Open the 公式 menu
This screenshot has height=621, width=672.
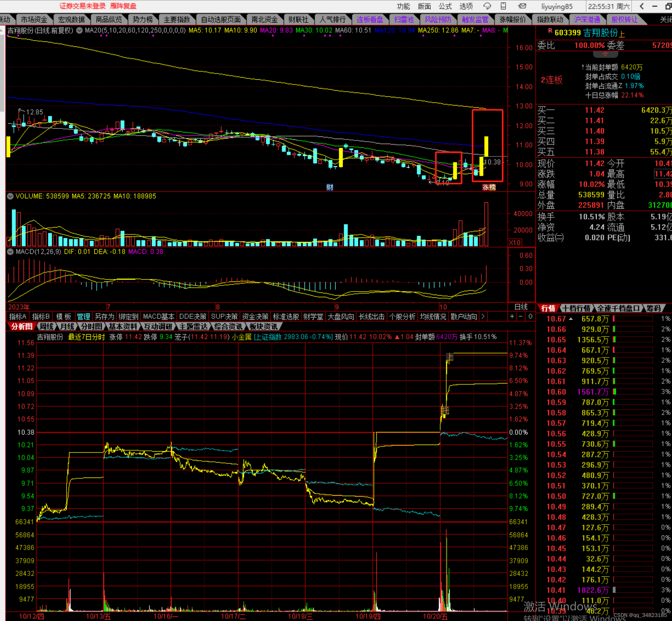click(x=445, y=6)
